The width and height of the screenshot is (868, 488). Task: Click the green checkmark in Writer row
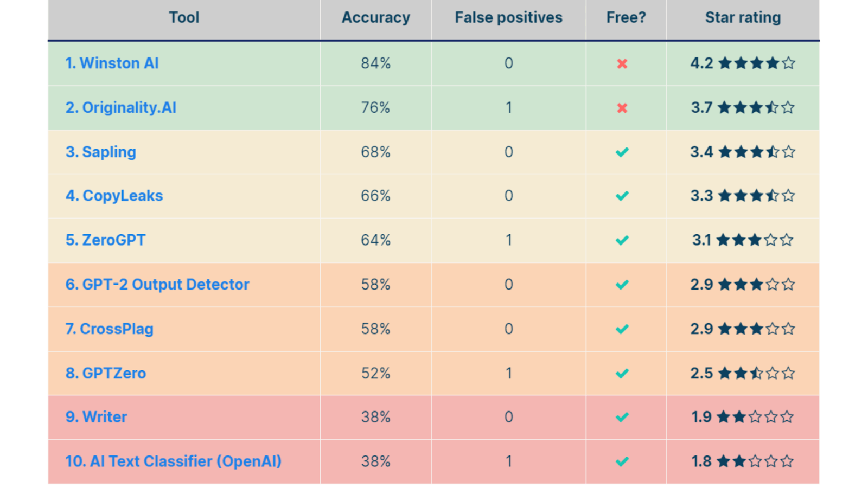pos(622,418)
